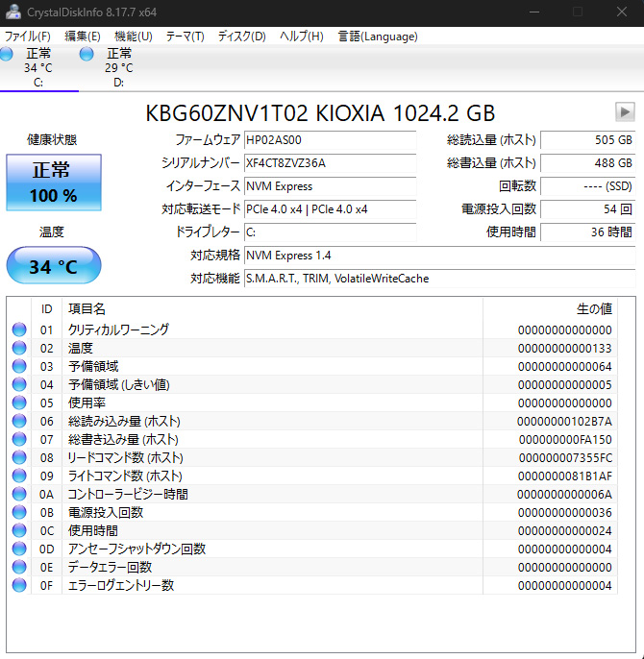
Task: Click the 正常 100% health status button
Action: (54, 183)
